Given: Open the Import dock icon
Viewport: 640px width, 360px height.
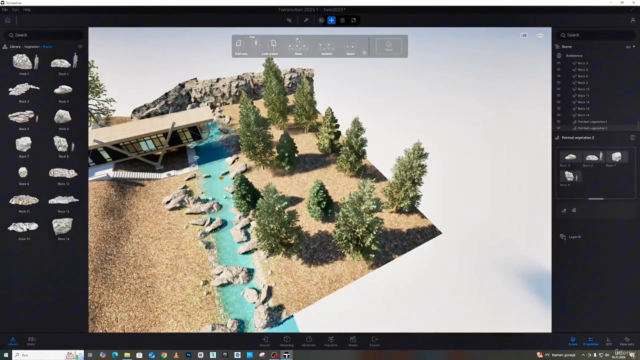Looking at the screenshot, I should (265, 341).
